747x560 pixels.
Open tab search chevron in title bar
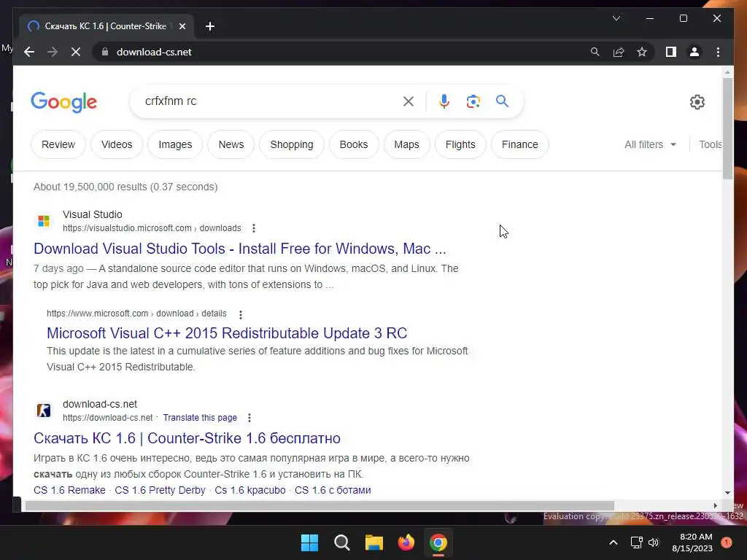[x=616, y=18]
